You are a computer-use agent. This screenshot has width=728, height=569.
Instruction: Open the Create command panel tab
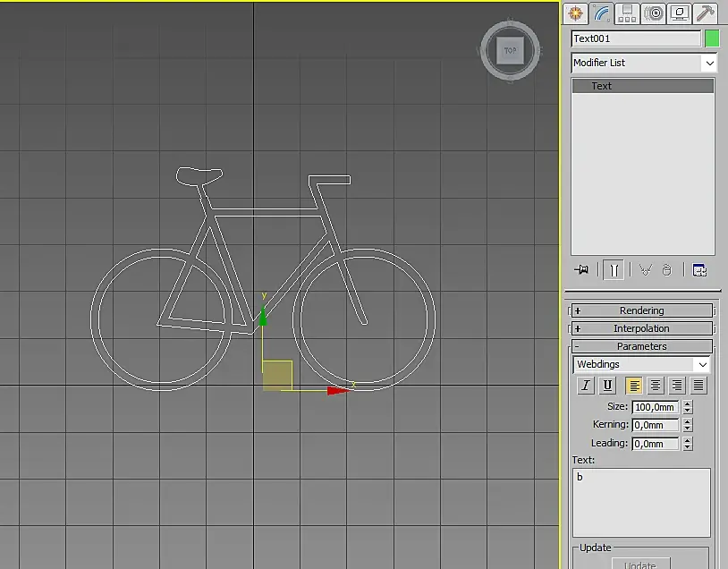575,13
